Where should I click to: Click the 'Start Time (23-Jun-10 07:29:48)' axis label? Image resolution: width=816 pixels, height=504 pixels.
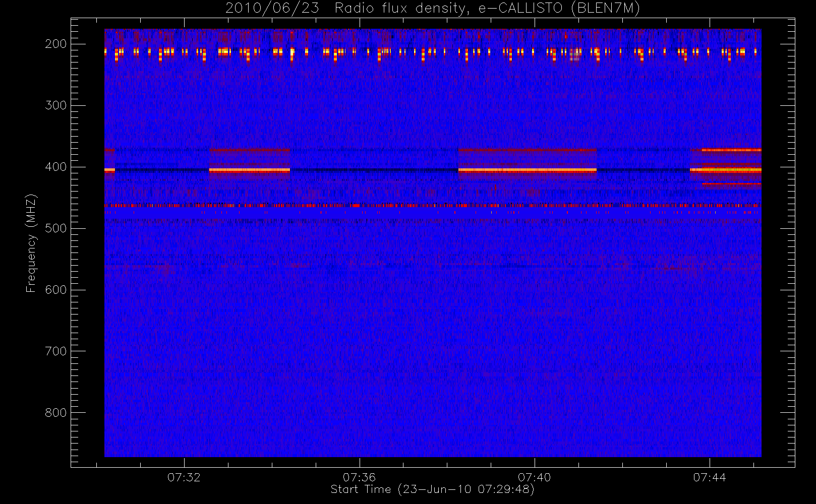click(432, 489)
